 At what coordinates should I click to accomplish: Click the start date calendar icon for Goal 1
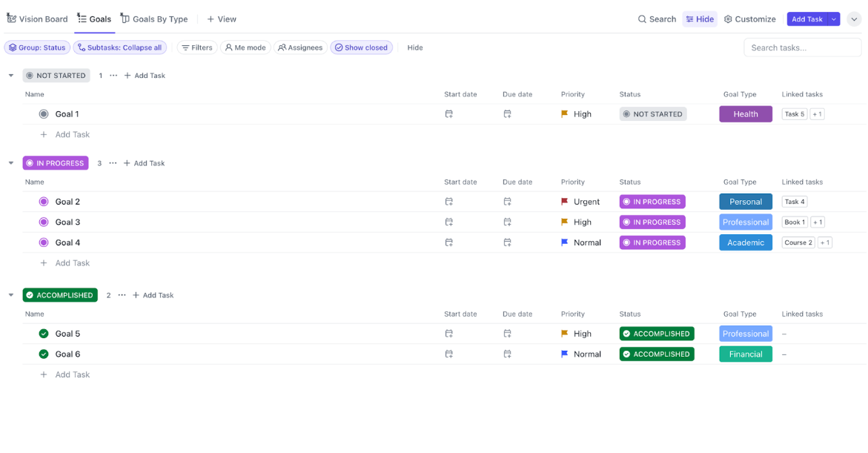[x=448, y=114]
